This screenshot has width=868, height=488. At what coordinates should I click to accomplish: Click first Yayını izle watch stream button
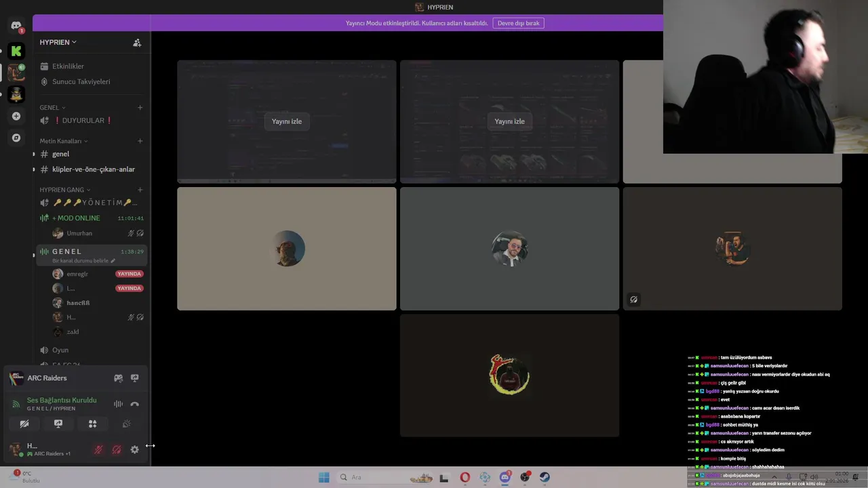pos(287,121)
